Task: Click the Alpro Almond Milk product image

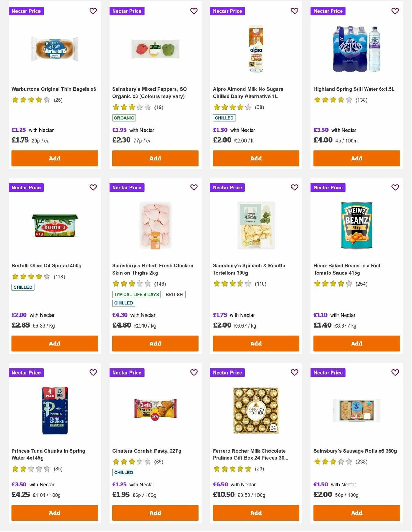Action: pyautogui.click(x=255, y=49)
